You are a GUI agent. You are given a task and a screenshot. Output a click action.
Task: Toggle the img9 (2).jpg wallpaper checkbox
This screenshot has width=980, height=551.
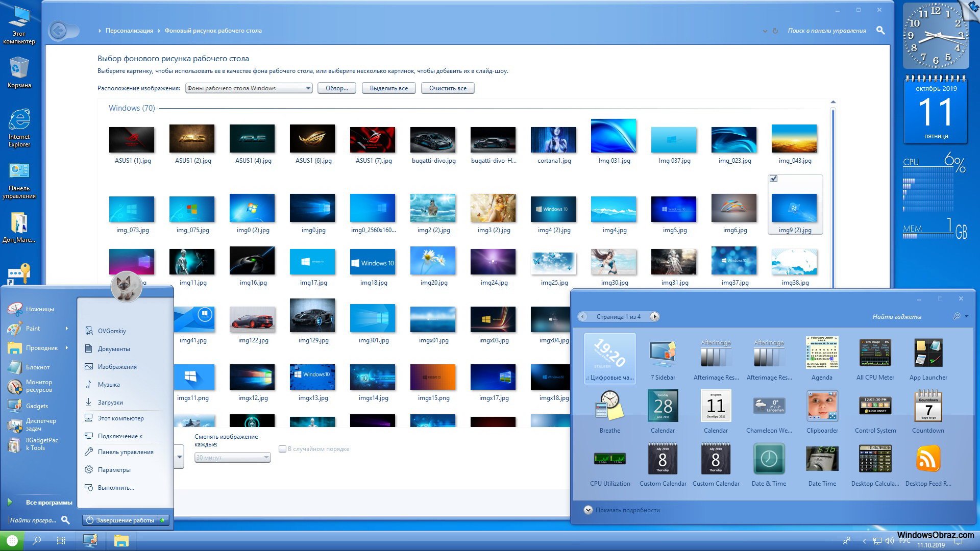coord(773,178)
